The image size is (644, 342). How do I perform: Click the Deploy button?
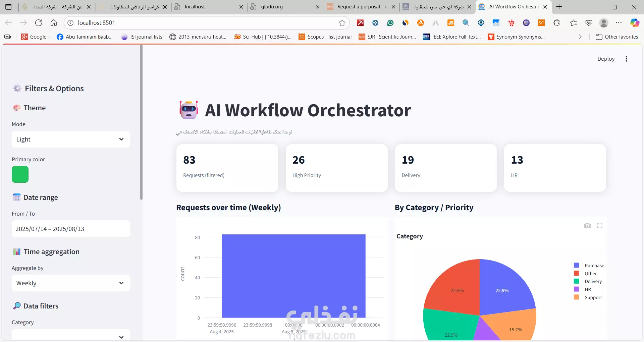pyautogui.click(x=606, y=59)
